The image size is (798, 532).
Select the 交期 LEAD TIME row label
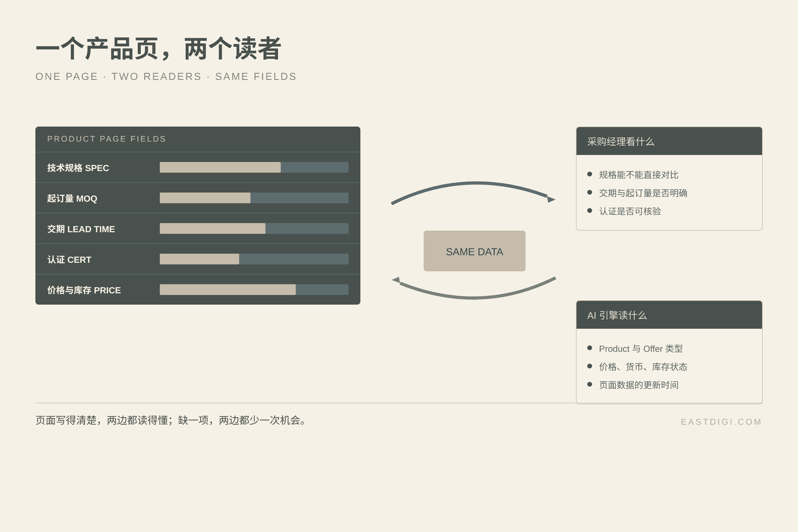tap(81, 229)
